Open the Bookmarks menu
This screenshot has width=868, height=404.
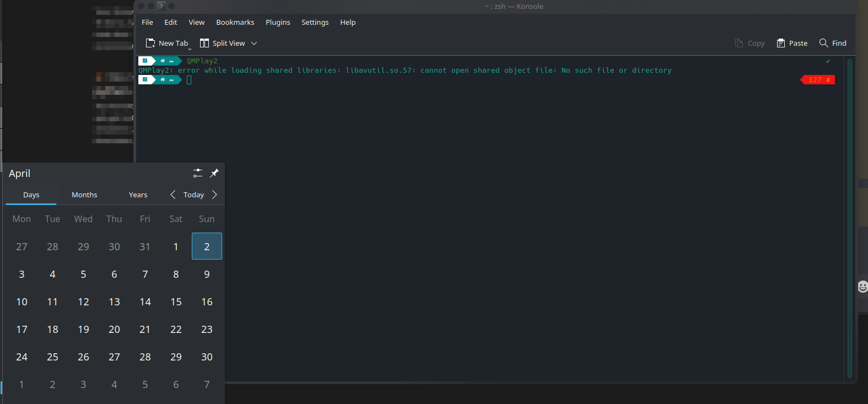[235, 22]
